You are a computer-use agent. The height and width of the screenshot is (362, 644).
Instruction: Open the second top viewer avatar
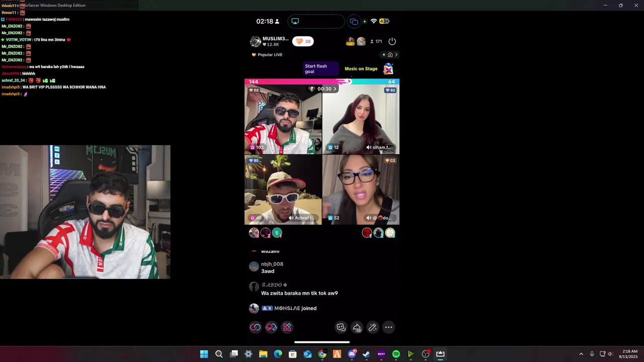point(361,41)
